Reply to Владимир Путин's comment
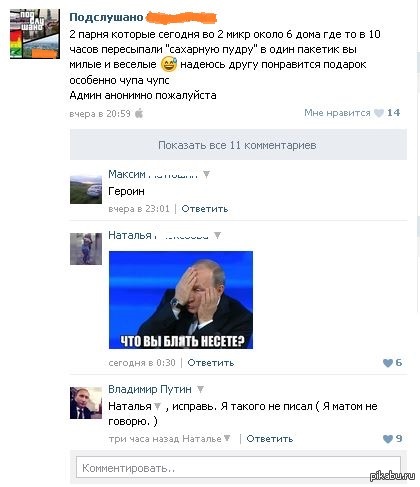The image size is (420, 487). pos(270,439)
